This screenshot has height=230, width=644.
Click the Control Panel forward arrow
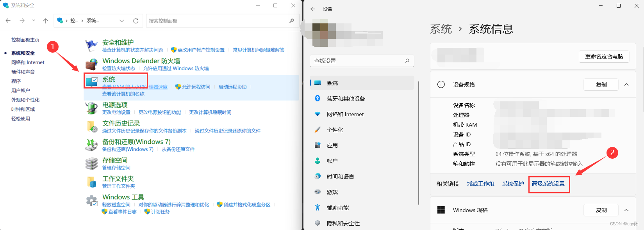pos(22,21)
